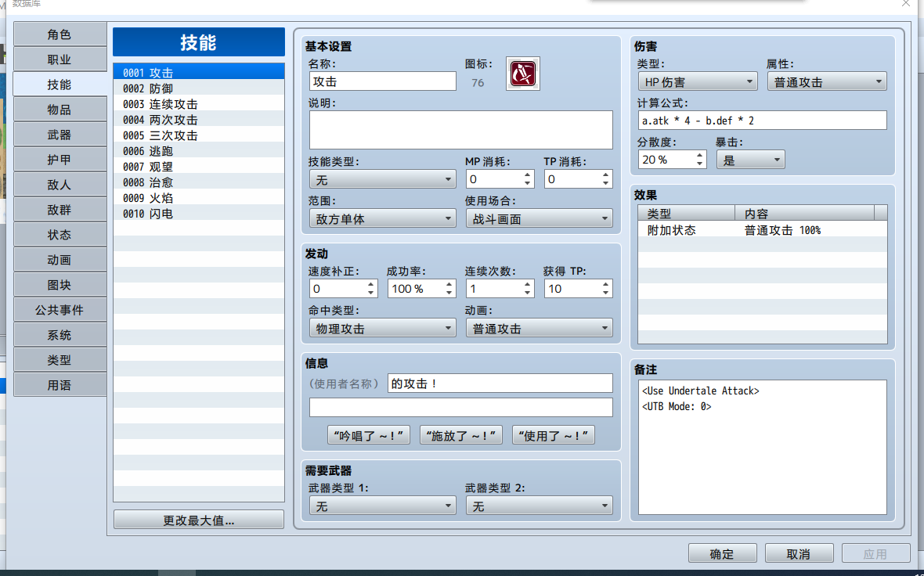Screen dimensions: 924x576
Task: Increase 分散度 with up arrow
Action: click(x=699, y=156)
